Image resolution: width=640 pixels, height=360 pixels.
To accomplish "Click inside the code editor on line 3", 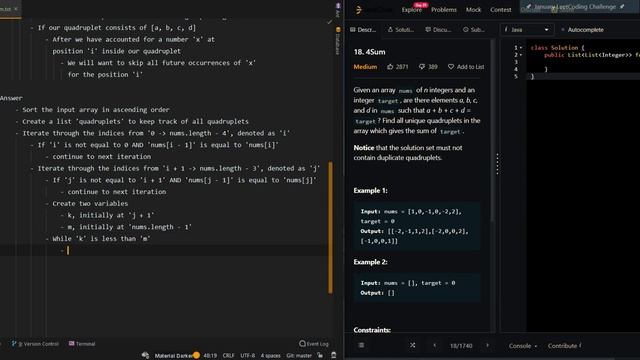I will click(x=584, y=62).
